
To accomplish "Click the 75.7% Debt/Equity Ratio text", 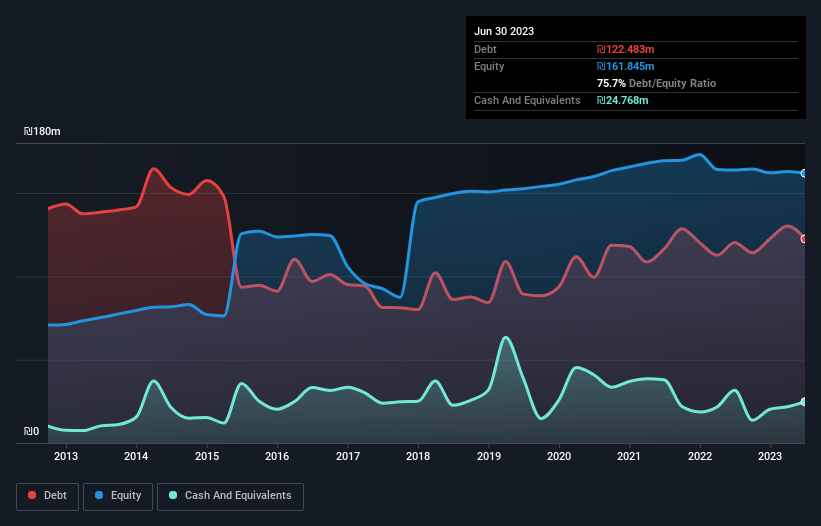I will tap(656, 83).
